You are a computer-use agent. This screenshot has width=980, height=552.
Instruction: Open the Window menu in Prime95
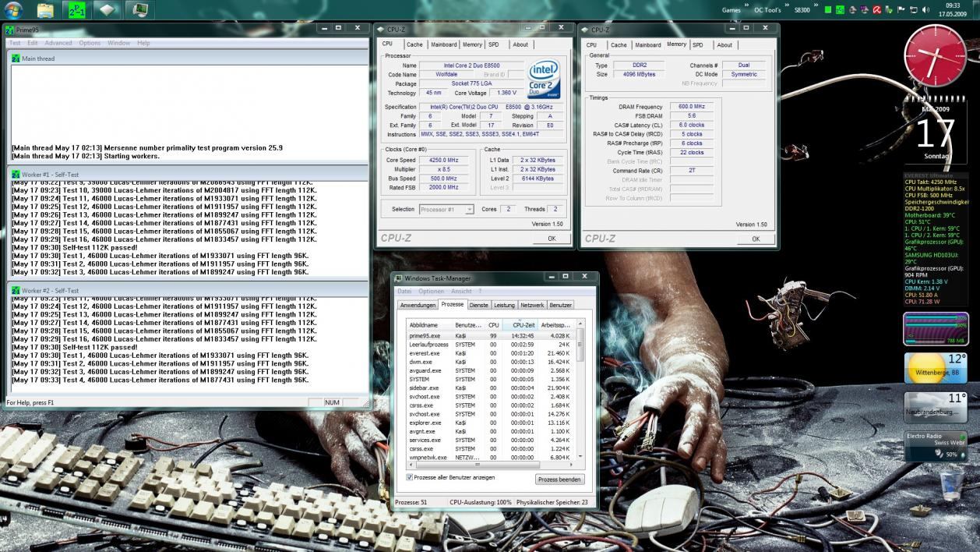[118, 43]
